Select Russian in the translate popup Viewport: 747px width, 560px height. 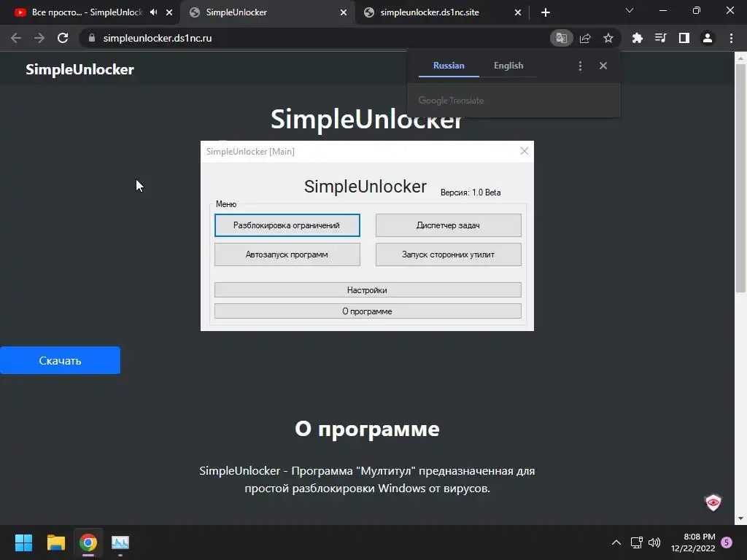[449, 66]
